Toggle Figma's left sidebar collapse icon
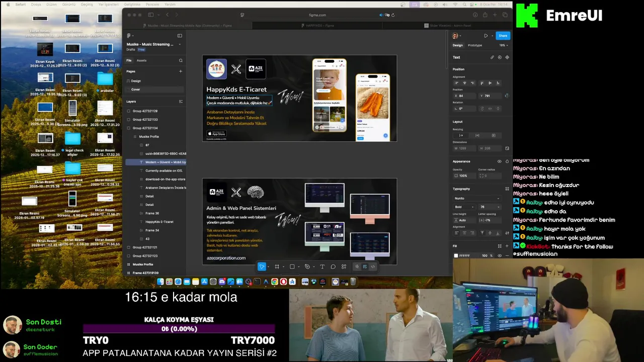644x362 pixels. 180,36
